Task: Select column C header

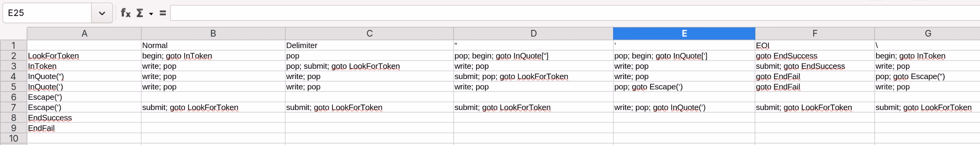Action: click(369, 34)
